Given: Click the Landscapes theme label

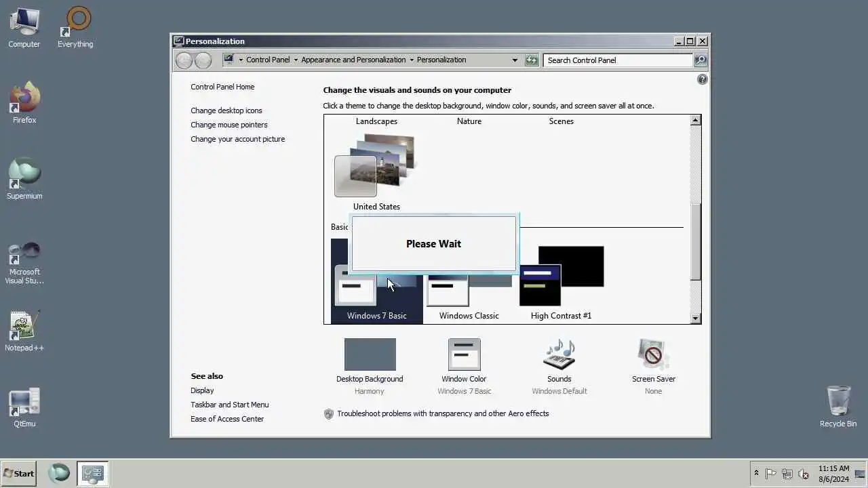Looking at the screenshot, I should 376,121.
